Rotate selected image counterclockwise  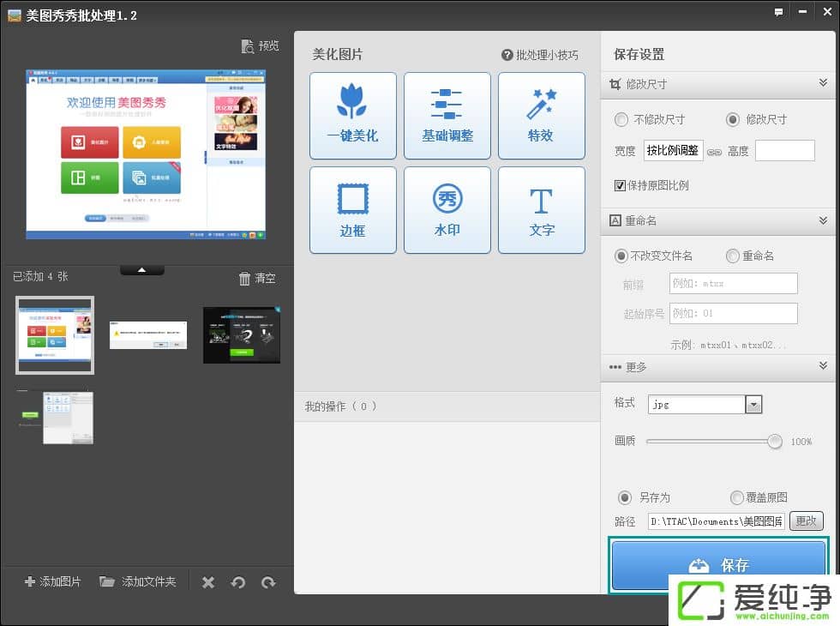(238, 582)
